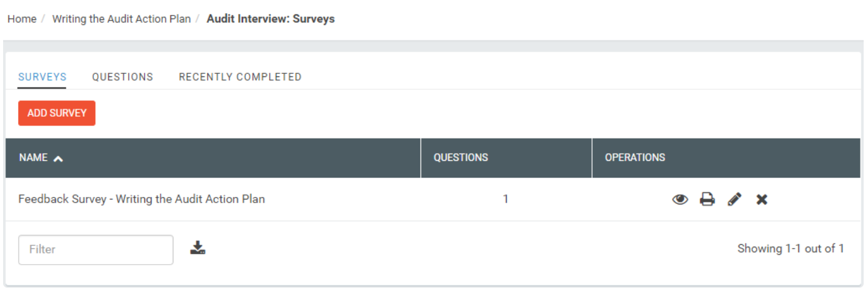The image size is (868, 292).
Task: Click the QUESTIONS column header in the table
Action: (x=461, y=158)
